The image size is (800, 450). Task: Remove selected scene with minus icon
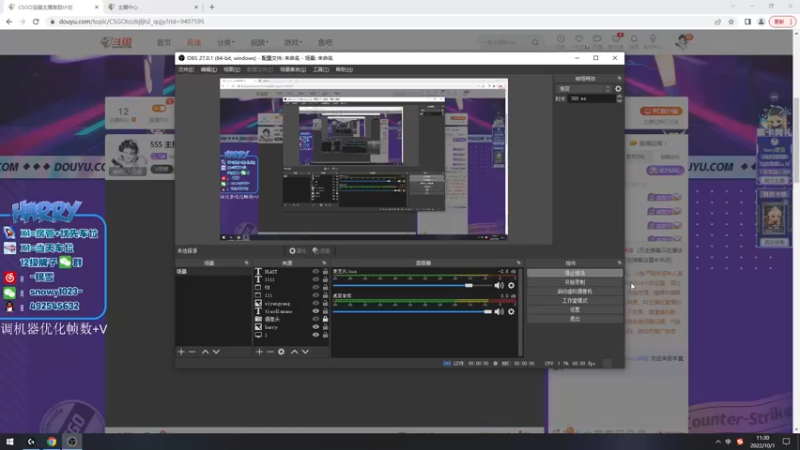tap(192, 352)
